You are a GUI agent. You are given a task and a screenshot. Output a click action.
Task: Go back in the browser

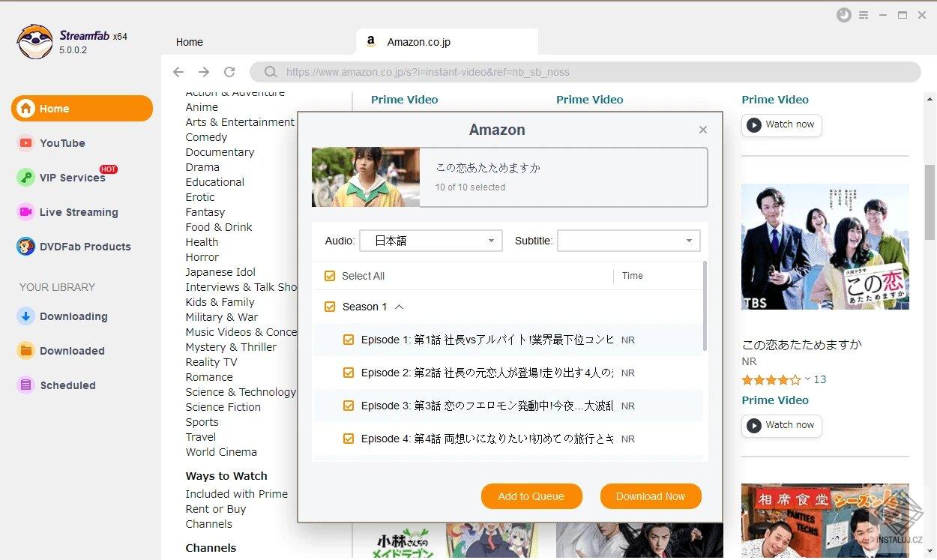pos(178,72)
